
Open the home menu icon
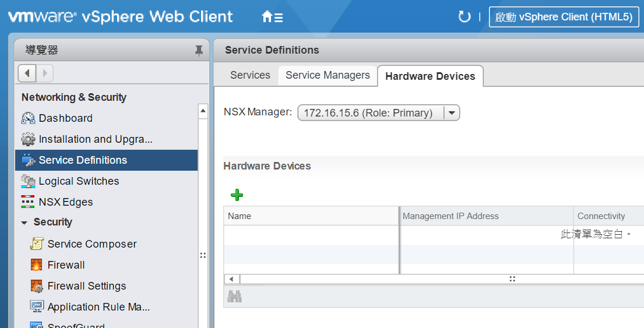coord(272,17)
